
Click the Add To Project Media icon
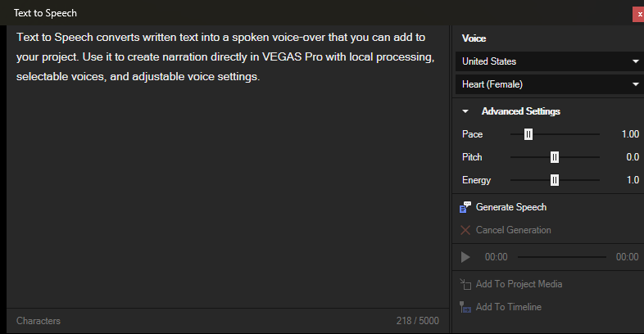[x=466, y=284]
